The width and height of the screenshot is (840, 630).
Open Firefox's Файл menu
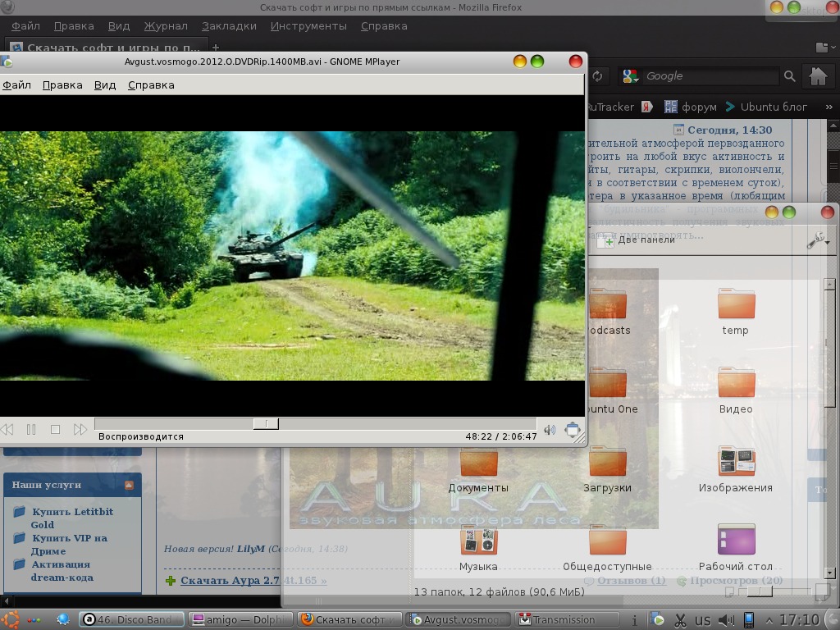(x=25, y=25)
